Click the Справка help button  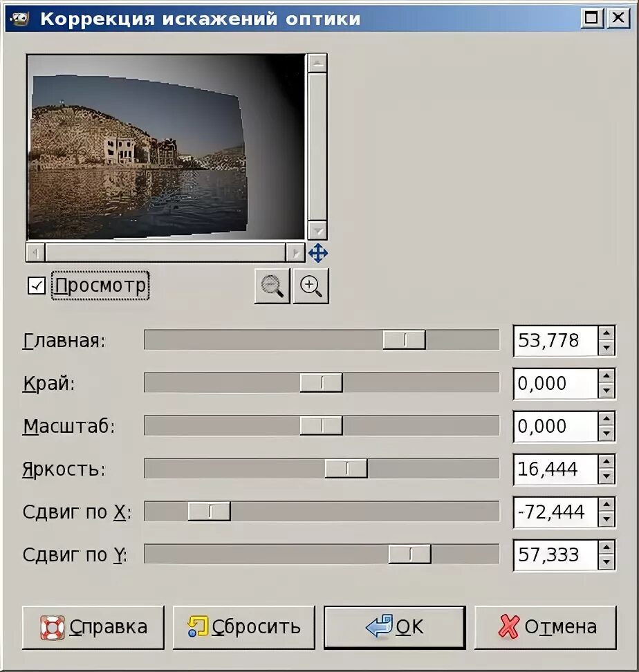(x=93, y=627)
